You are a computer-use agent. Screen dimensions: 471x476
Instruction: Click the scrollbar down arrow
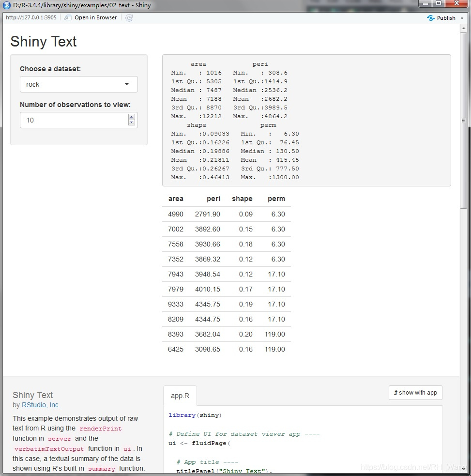[x=463, y=469]
